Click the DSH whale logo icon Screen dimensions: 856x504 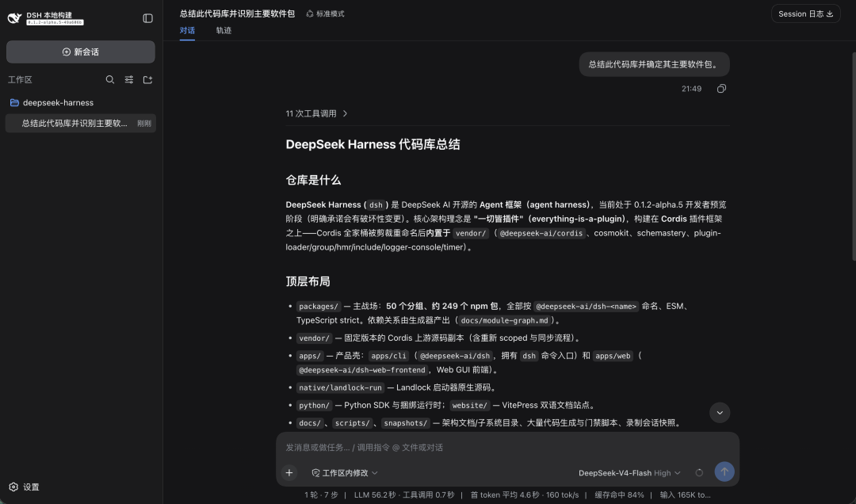coord(14,18)
